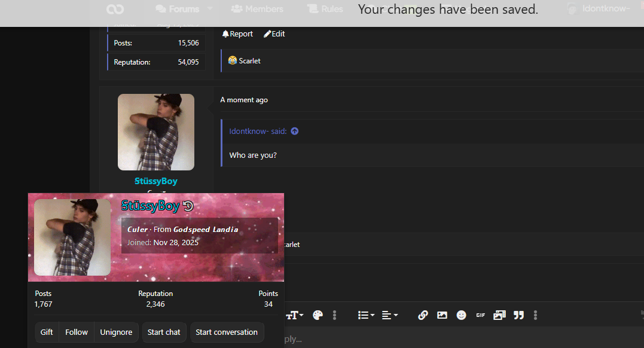
Task: Show more options after the quote icon
Action: coord(535,315)
